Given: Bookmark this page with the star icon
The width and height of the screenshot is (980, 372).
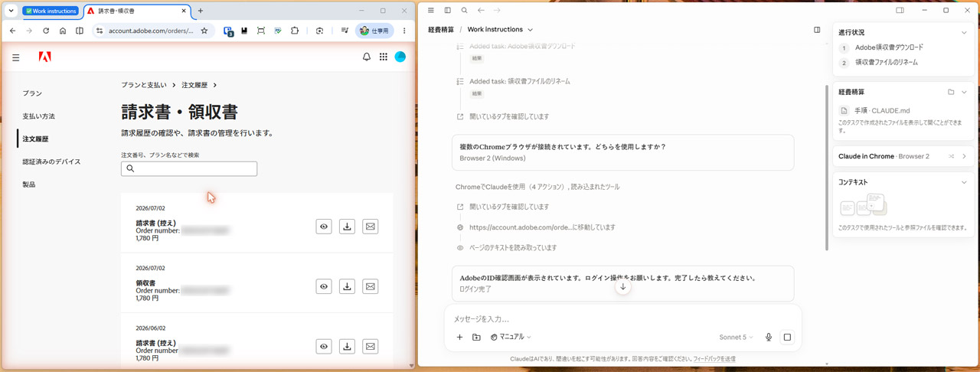Looking at the screenshot, I should point(204,31).
